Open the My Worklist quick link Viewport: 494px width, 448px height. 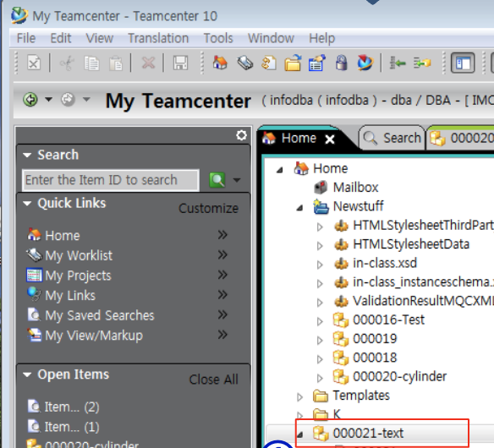[x=79, y=255]
